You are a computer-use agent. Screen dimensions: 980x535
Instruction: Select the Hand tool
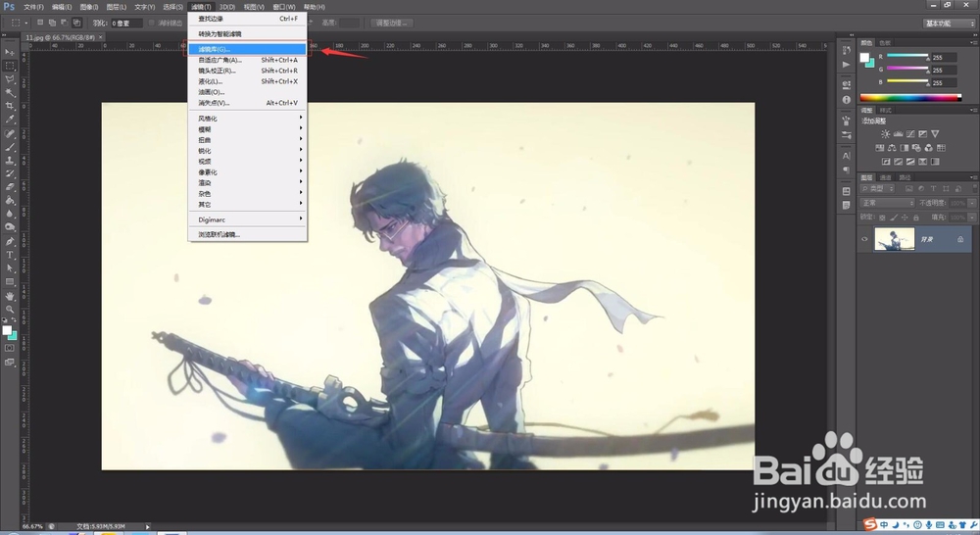(10, 296)
